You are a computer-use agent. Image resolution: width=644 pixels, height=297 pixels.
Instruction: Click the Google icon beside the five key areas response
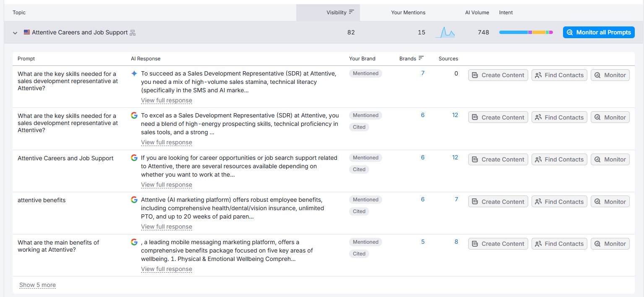coord(134,242)
